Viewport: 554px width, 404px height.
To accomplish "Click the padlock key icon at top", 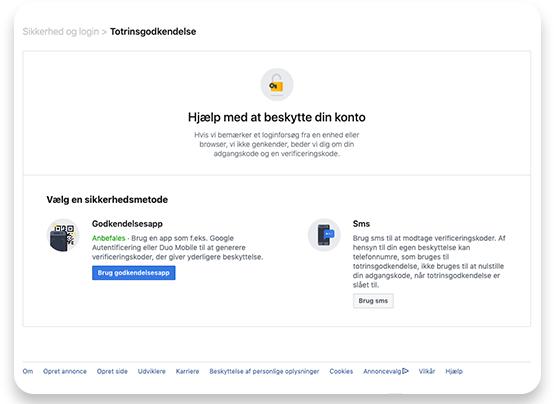I will coord(277,84).
